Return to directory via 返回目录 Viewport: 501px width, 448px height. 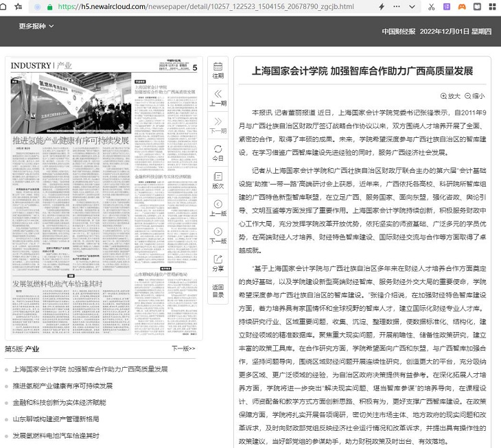[218, 290]
